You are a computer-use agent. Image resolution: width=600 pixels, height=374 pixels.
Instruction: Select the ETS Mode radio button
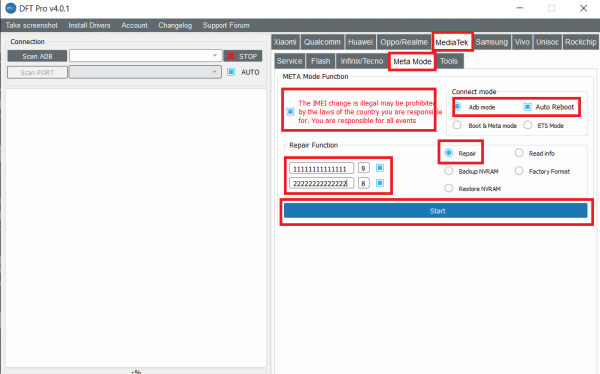click(528, 125)
